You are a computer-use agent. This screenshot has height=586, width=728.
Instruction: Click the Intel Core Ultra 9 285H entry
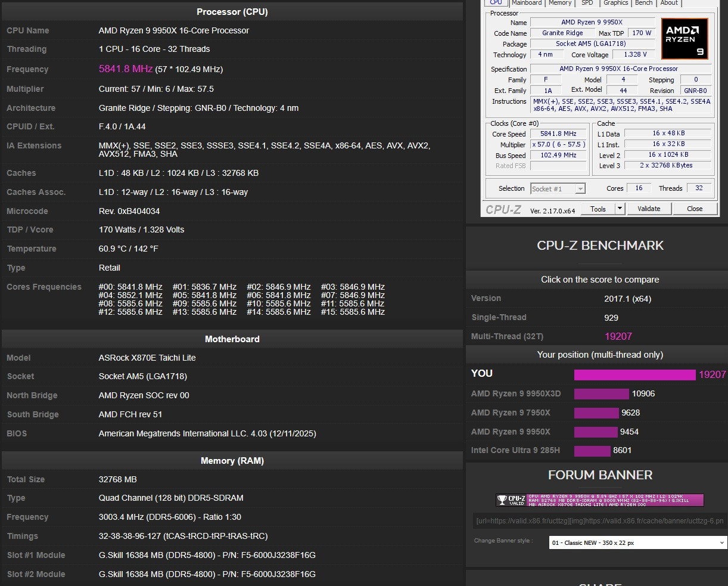pyautogui.click(x=515, y=450)
